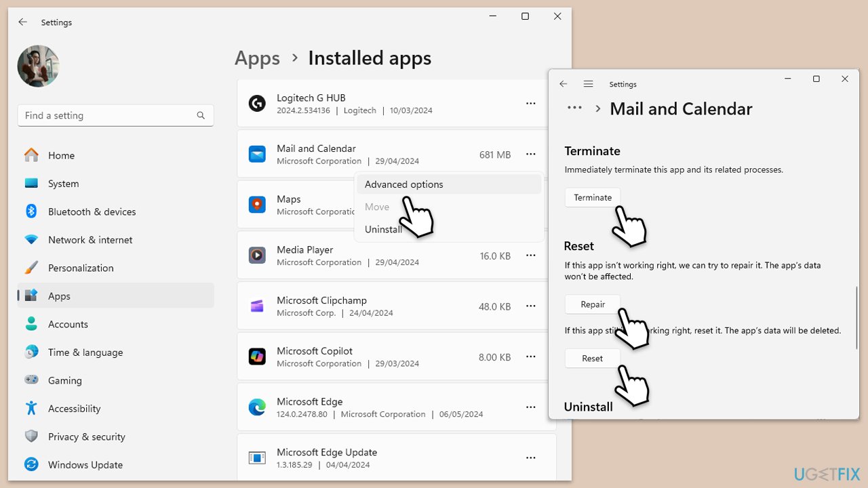Select Apps in the sidebar
Screen dimensions: 868x488
[116, 296]
